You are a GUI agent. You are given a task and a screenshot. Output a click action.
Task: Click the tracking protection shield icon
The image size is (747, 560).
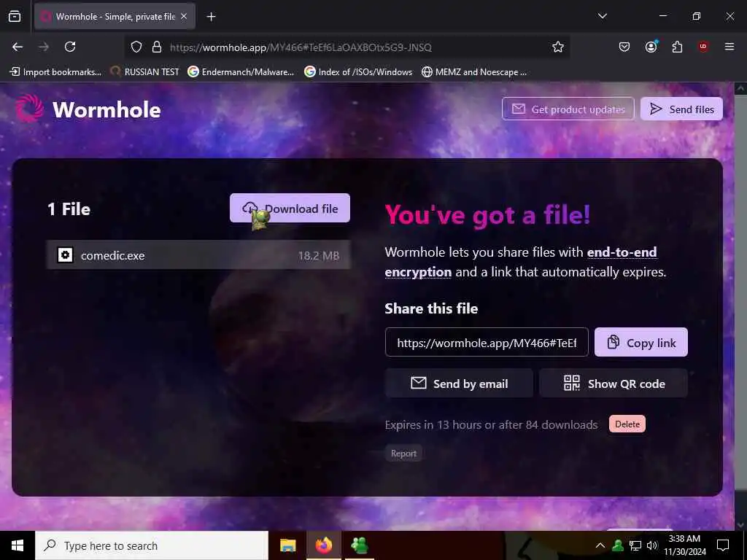(x=136, y=47)
